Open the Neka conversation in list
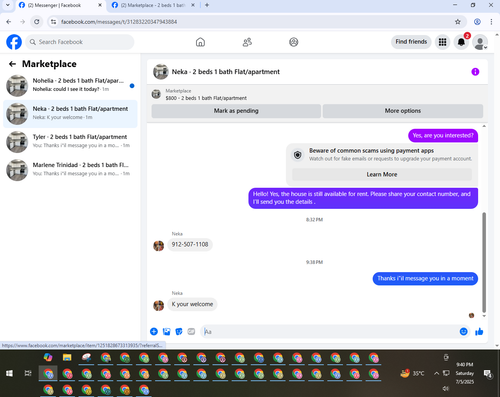 click(x=70, y=114)
